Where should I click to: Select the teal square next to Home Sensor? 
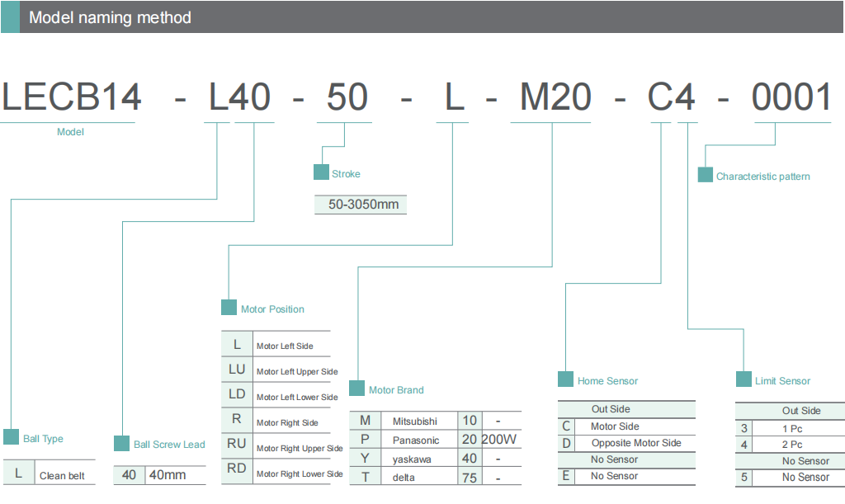[565, 379]
